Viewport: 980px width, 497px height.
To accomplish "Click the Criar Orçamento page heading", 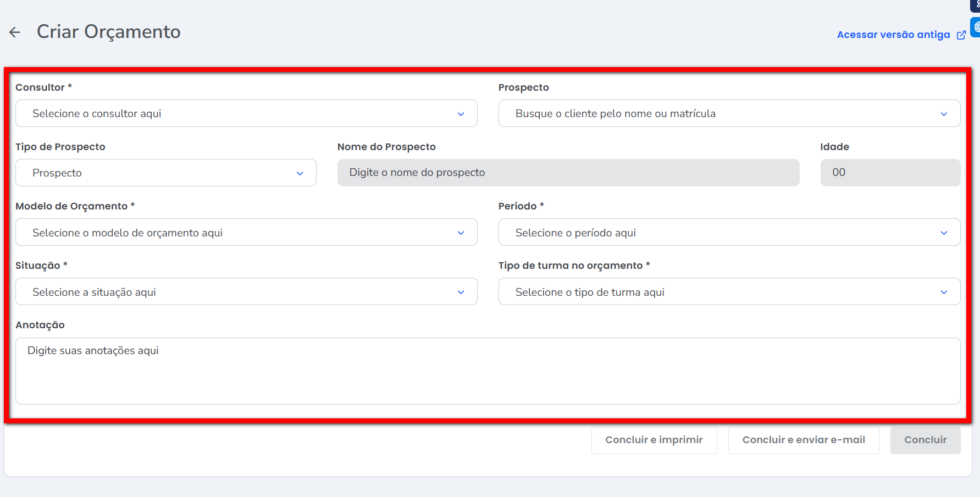I will click(108, 32).
